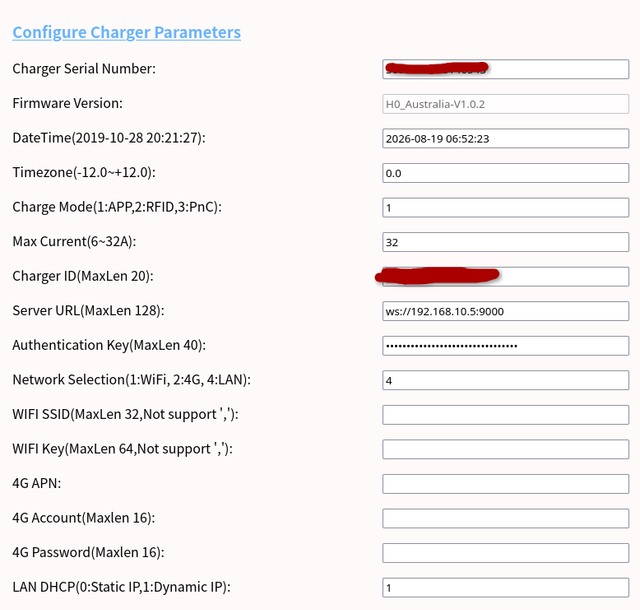
Task: Click the 4G Password input field
Action: [506, 553]
